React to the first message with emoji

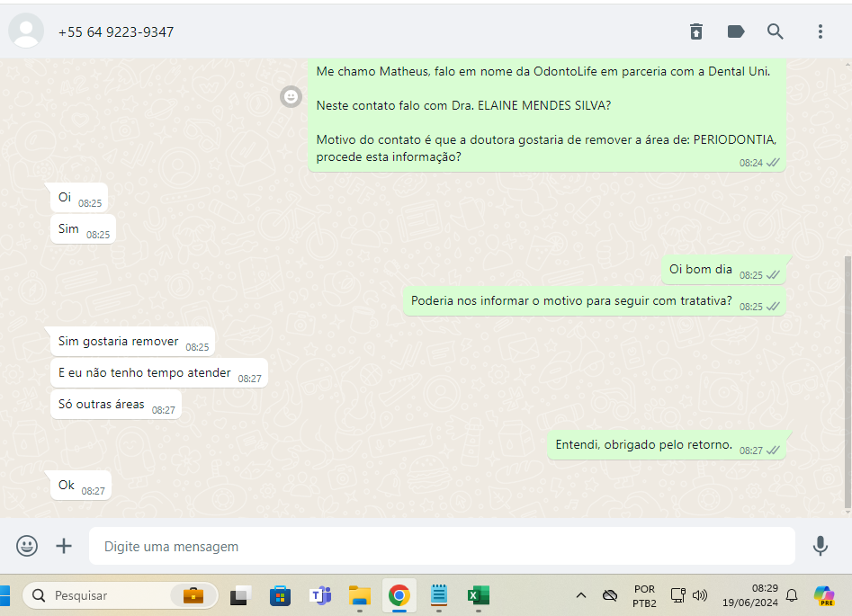coord(291,96)
